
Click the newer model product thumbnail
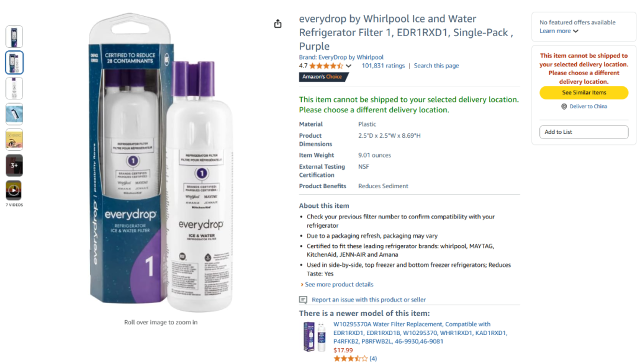point(314,337)
